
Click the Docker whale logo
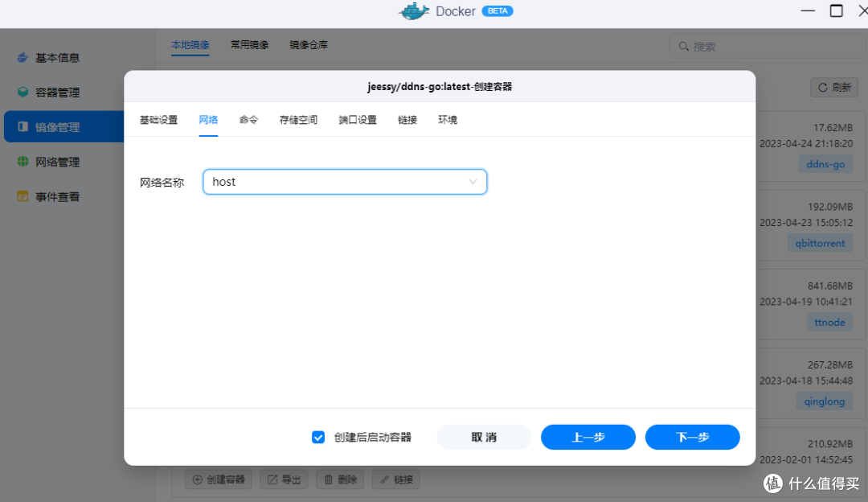(x=412, y=10)
